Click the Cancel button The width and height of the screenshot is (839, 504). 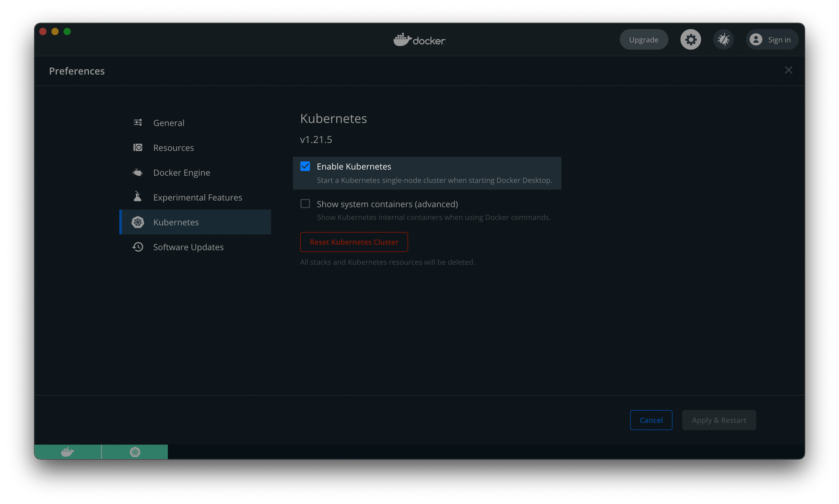pos(651,420)
